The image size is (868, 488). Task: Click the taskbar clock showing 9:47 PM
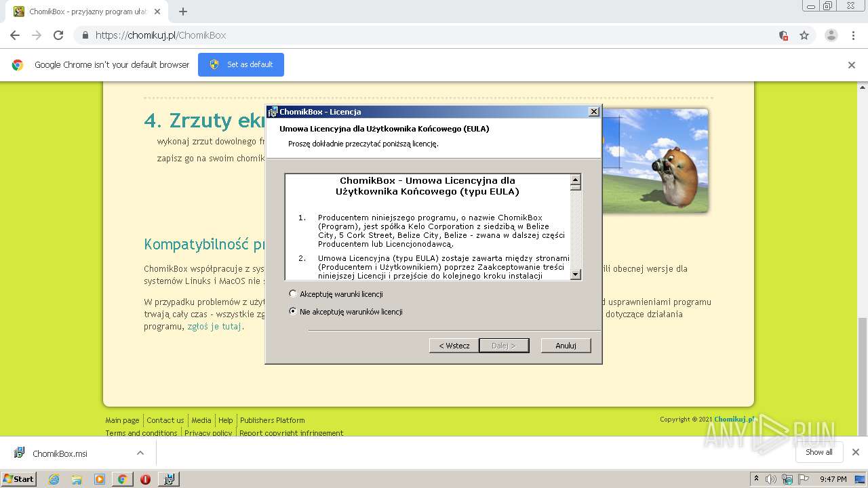[833, 479]
